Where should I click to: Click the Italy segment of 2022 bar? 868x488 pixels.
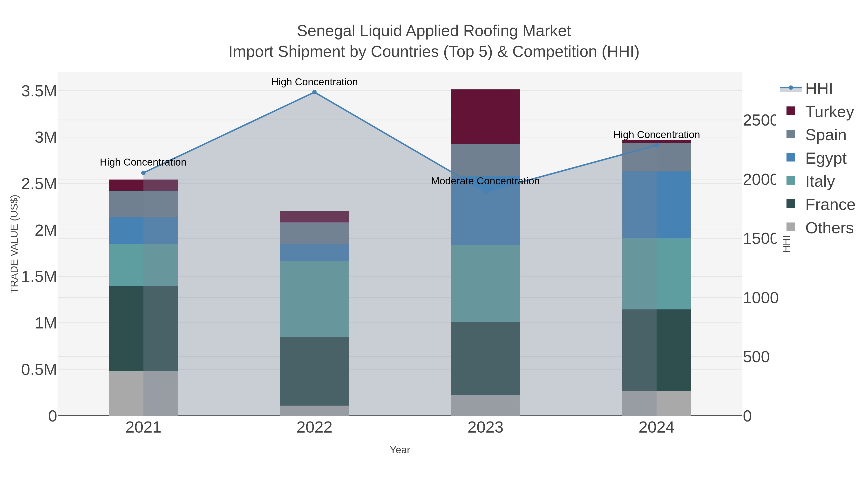pos(314,299)
